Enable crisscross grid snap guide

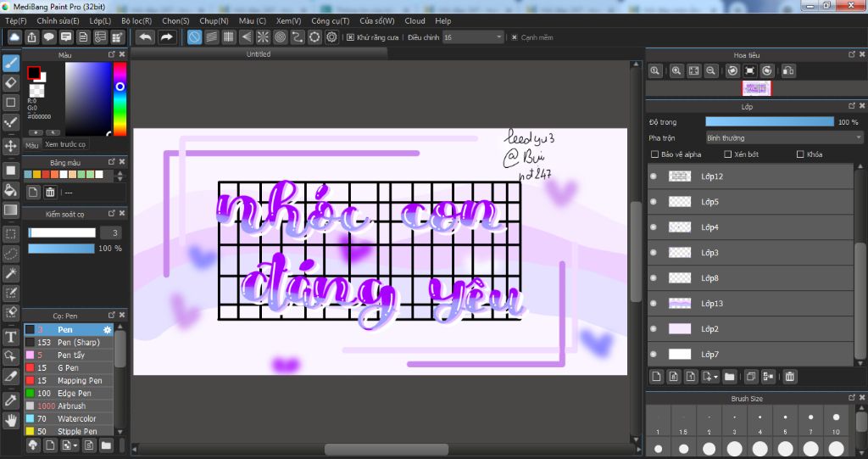pos(229,37)
